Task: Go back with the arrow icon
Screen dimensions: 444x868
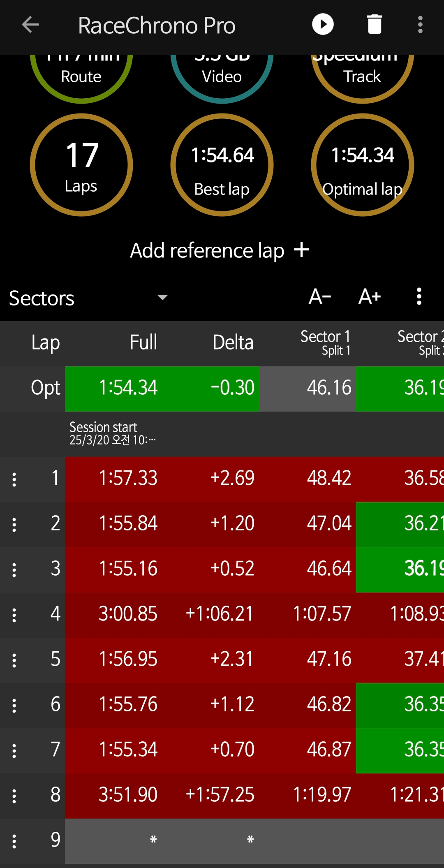Action: tap(30, 25)
